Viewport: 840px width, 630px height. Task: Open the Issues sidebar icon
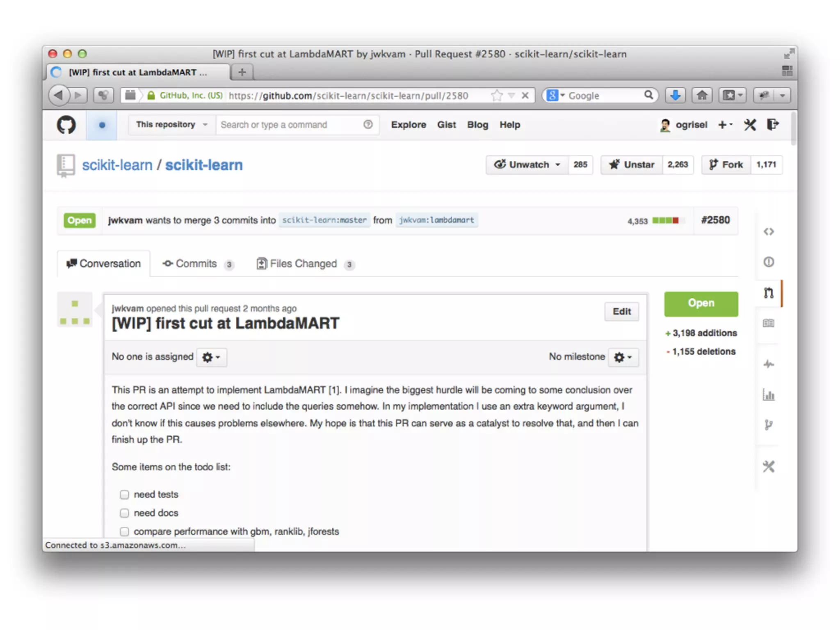[x=769, y=262]
